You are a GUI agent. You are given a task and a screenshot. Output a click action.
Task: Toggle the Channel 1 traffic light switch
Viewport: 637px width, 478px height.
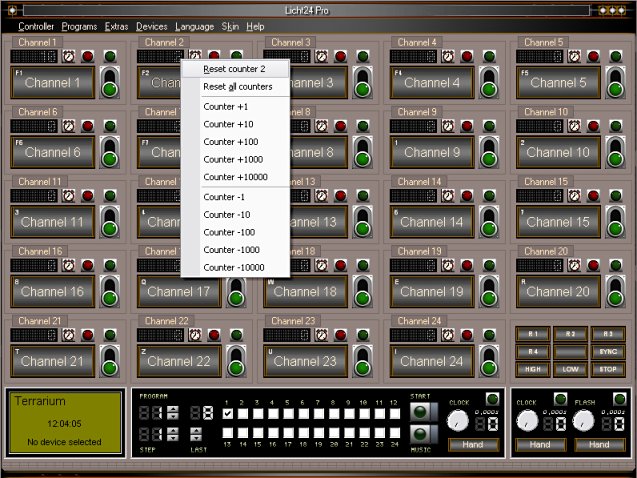pos(109,82)
